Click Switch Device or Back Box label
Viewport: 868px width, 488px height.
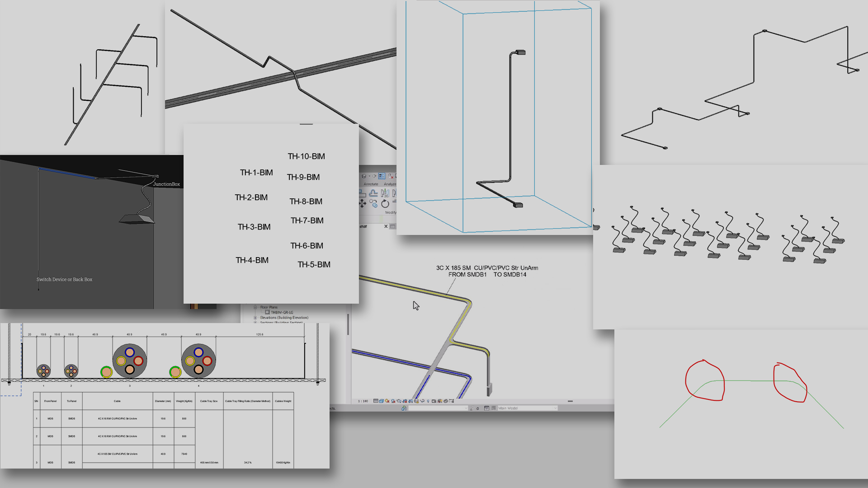tap(64, 279)
